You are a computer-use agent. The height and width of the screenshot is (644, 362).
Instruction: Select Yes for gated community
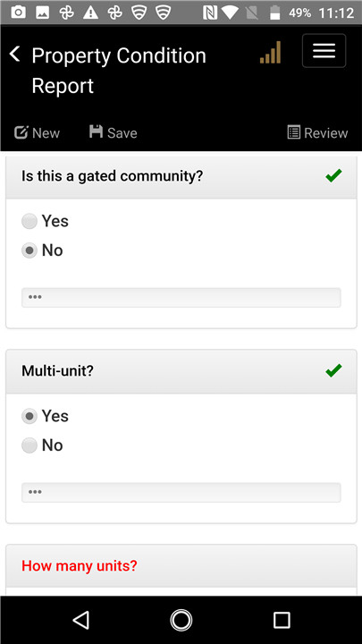46,221
